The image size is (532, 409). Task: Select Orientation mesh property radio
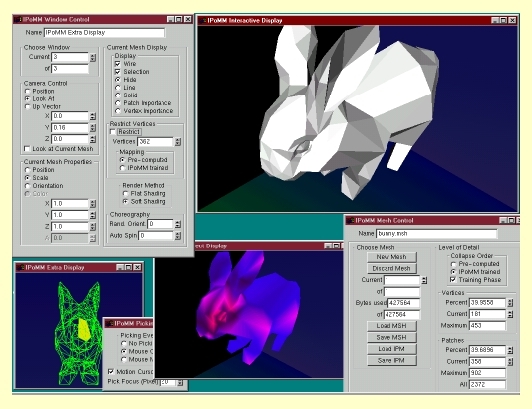(27, 186)
